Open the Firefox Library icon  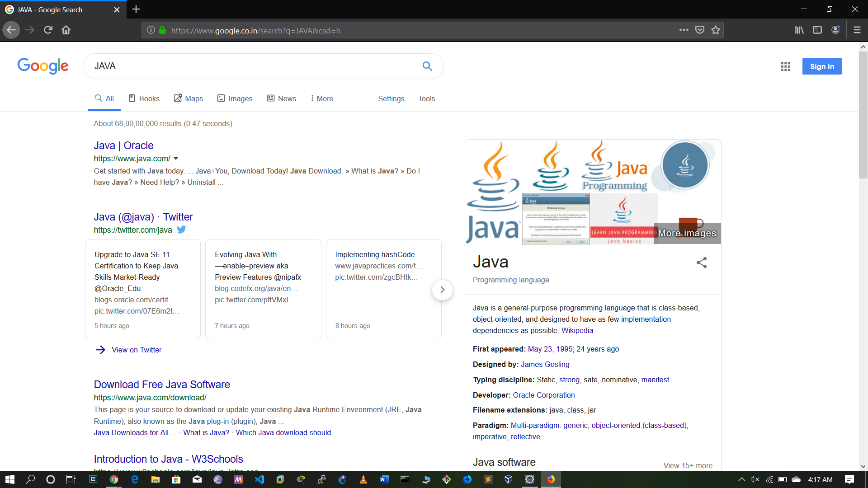click(x=799, y=30)
